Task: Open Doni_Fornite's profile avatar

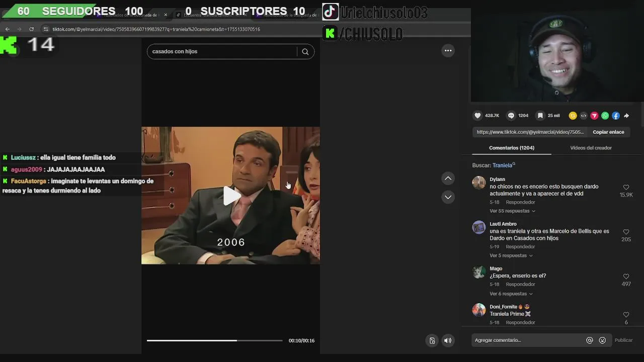Action: 479,310
